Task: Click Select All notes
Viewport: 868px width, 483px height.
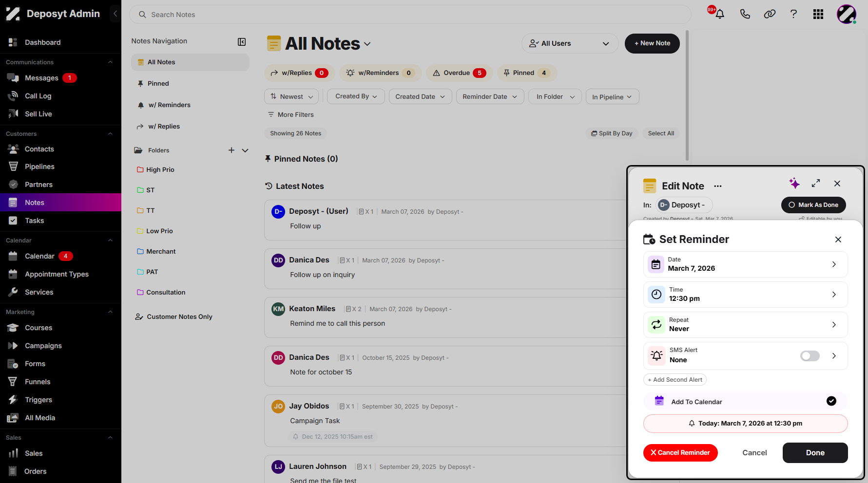Action: [661, 133]
